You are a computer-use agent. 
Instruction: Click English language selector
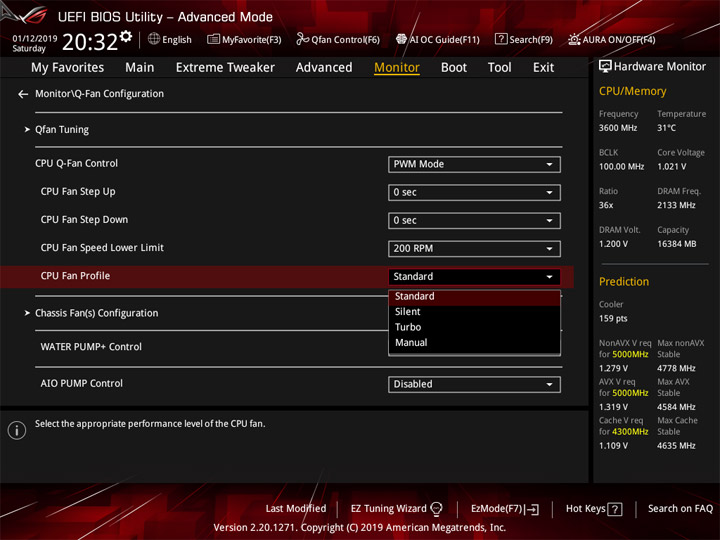click(x=177, y=40)
